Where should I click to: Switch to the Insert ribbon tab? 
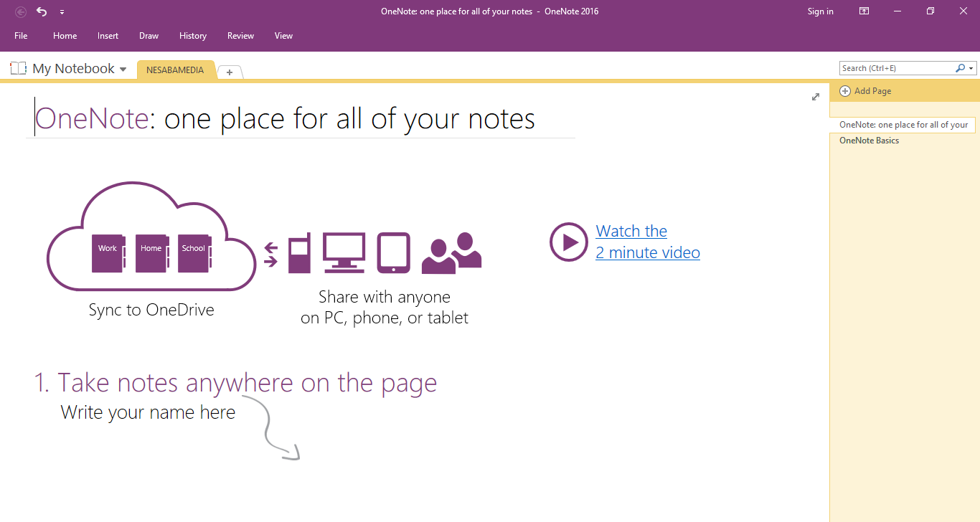click(x=108, y=36)
